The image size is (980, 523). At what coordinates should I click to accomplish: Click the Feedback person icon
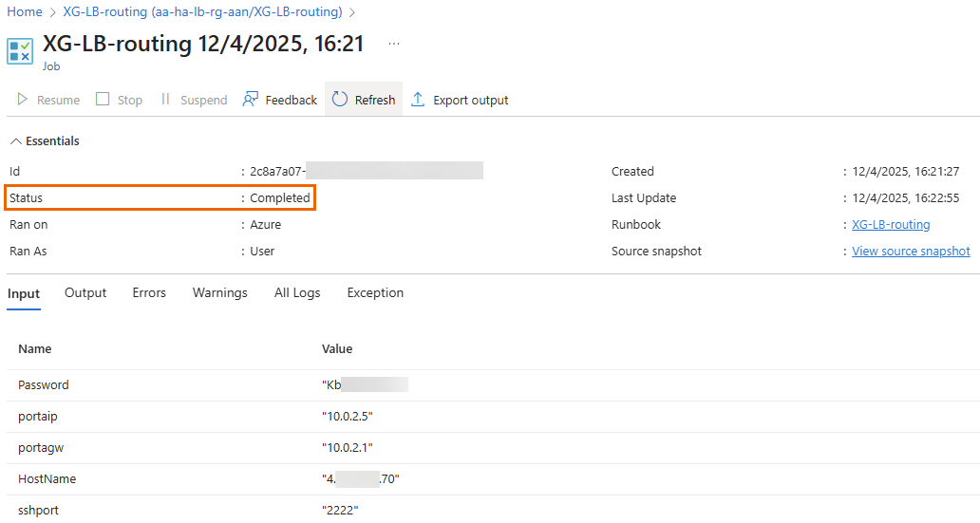pos(251,100)
